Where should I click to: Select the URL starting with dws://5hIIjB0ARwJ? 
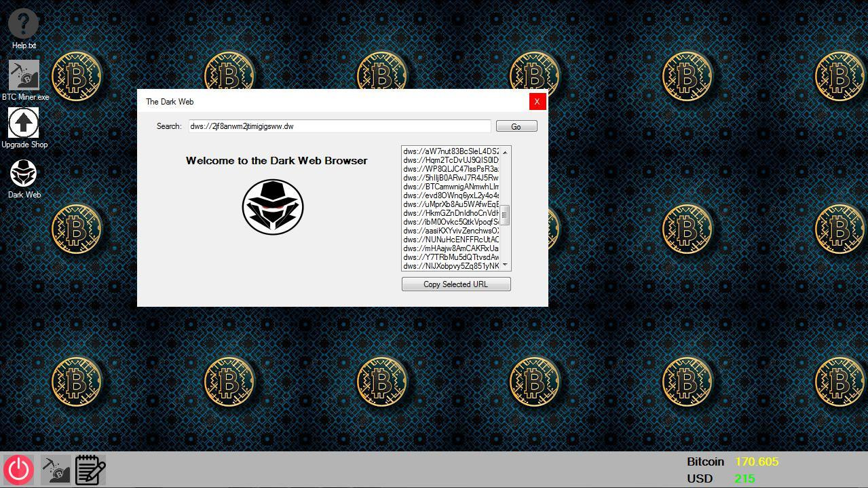coord(451,178)
